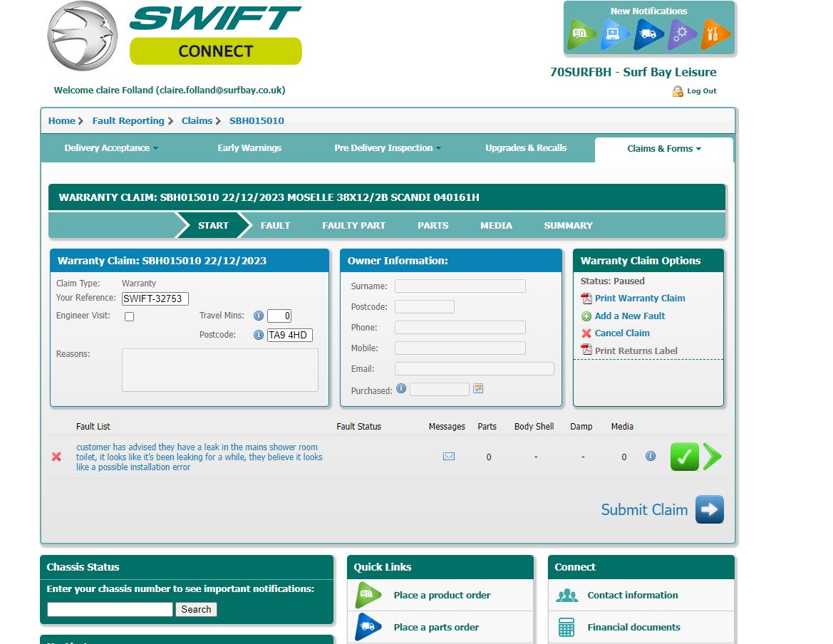Screen dimensions: 833x644
Task: Click the orange tools notification icon
Action: tap(715, 34)
